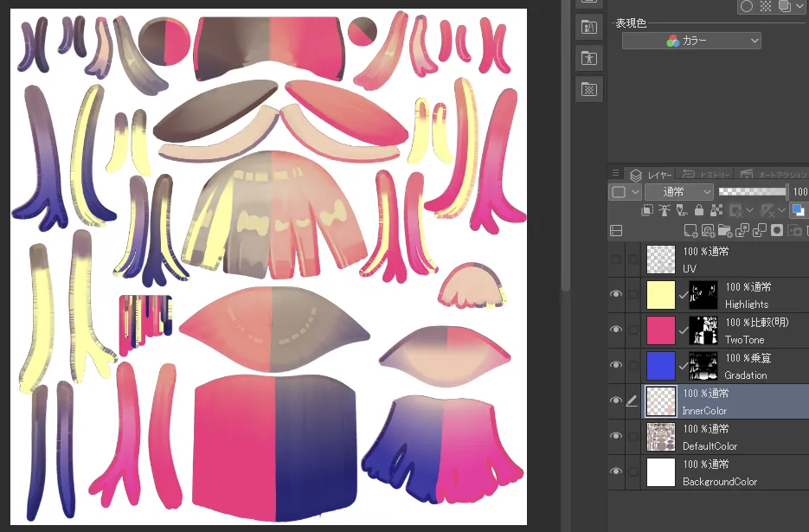Open the pose material folder icon
809x532 pixels.
pos(589,58)
